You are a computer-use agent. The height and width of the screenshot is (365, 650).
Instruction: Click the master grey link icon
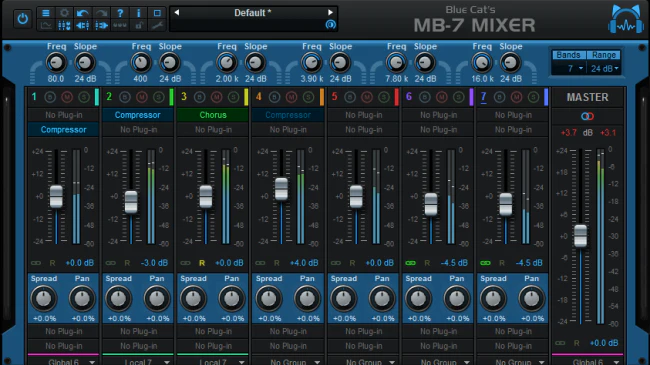[560, 343]
